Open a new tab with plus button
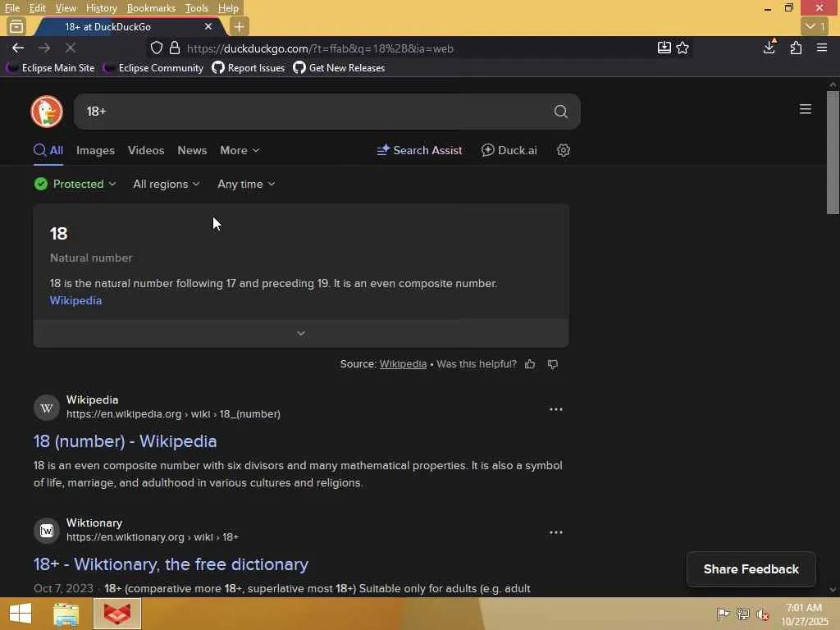 239,26
